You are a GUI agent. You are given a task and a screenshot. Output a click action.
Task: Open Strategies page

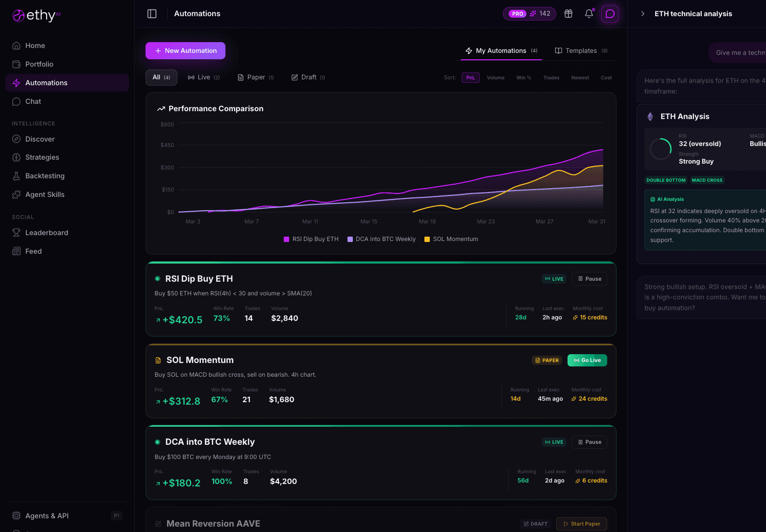[x=67, y=157]
